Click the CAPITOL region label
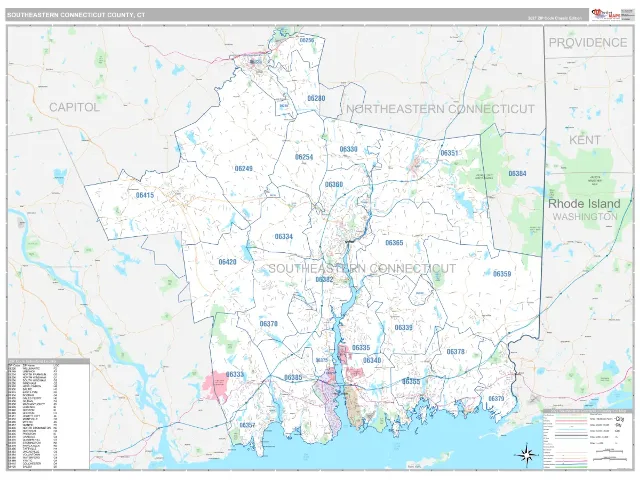 (x=74, y=107)
